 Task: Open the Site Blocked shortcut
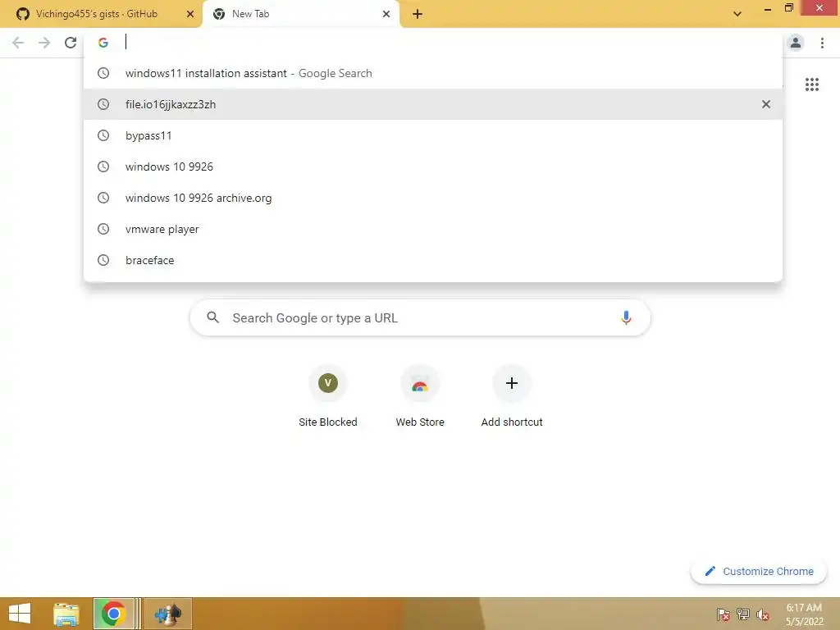pos(328,396)
